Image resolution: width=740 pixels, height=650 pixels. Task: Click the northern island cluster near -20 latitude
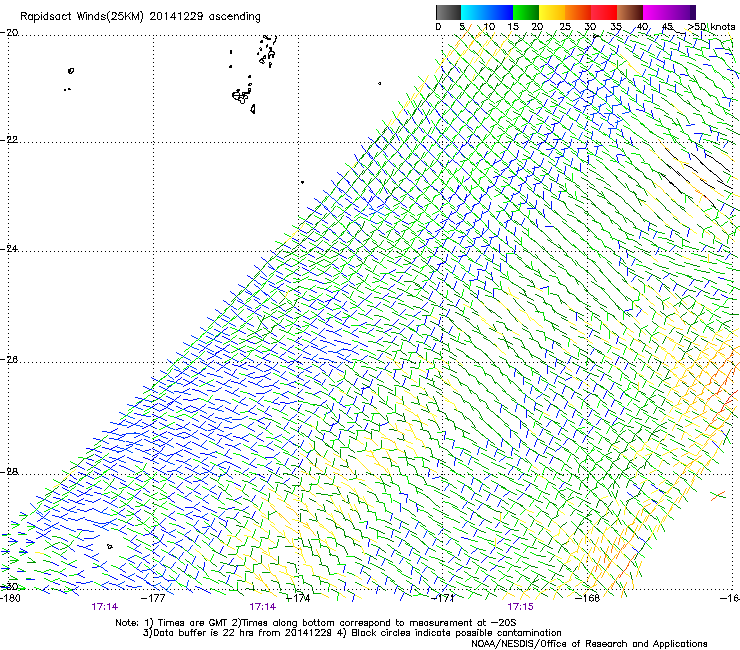click(x=267, y=51)
